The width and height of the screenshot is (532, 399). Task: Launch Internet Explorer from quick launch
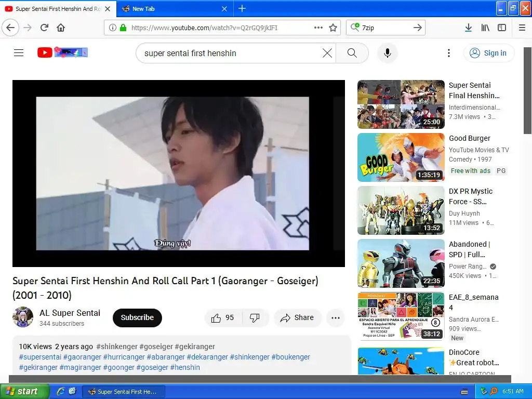coord(61,391)
